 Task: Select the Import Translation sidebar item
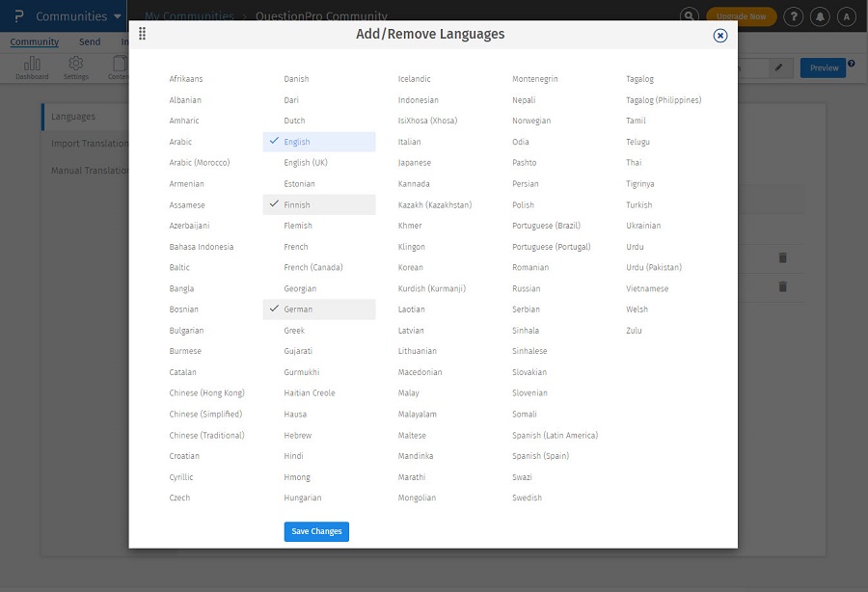(x=91, y=143)
